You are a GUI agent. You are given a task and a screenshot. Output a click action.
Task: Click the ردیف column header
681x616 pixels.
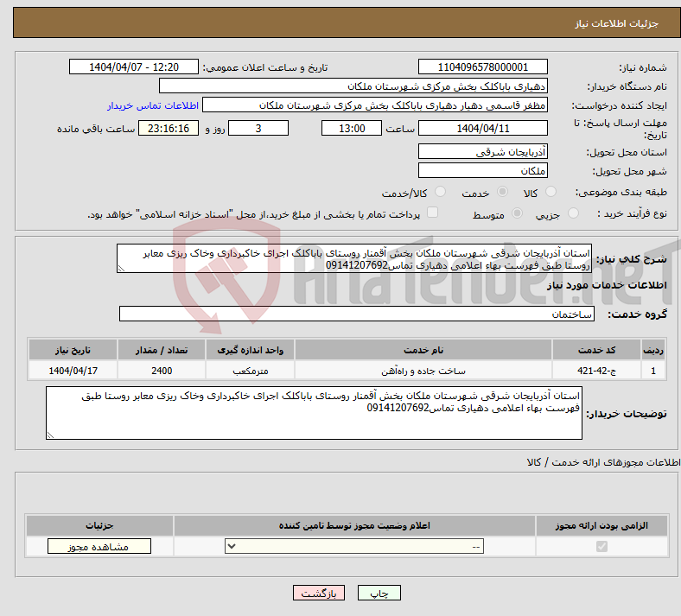point(653,350)
